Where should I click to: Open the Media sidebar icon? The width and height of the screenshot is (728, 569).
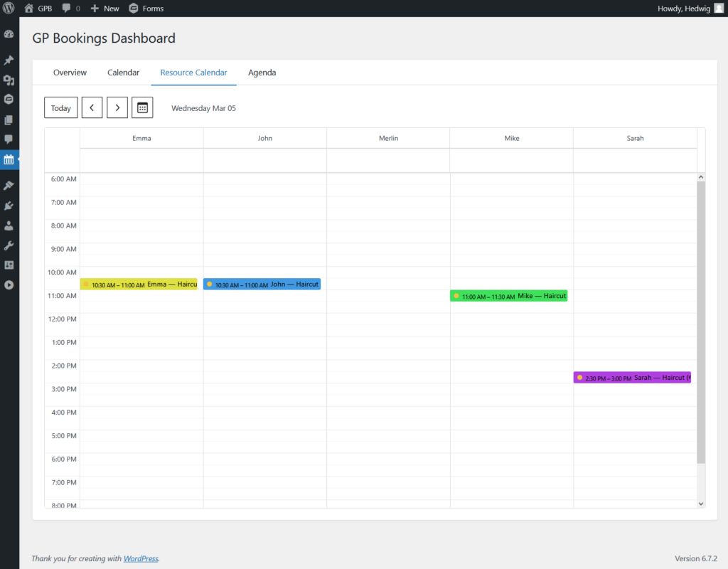click(9, 80)
